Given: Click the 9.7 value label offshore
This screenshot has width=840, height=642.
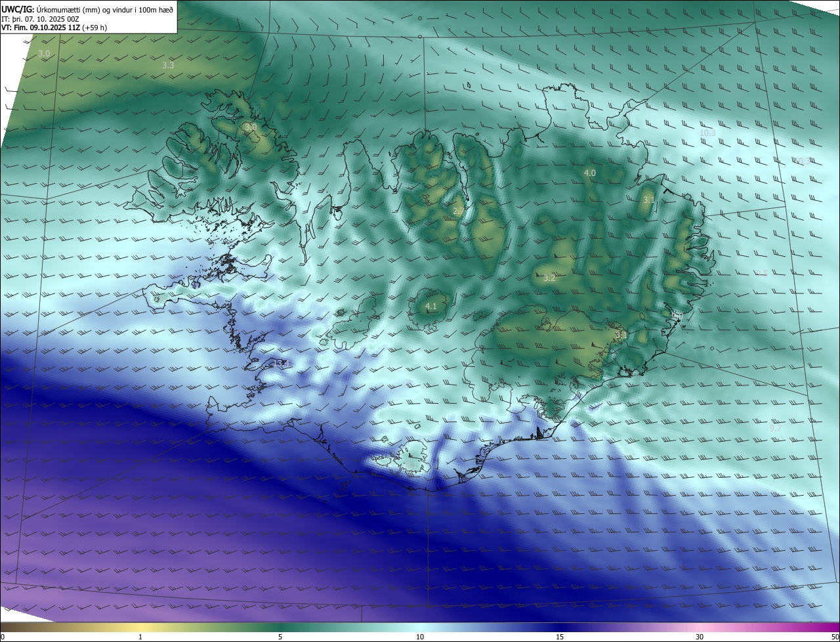Looking at the screenshot, I should coord(775,427).
